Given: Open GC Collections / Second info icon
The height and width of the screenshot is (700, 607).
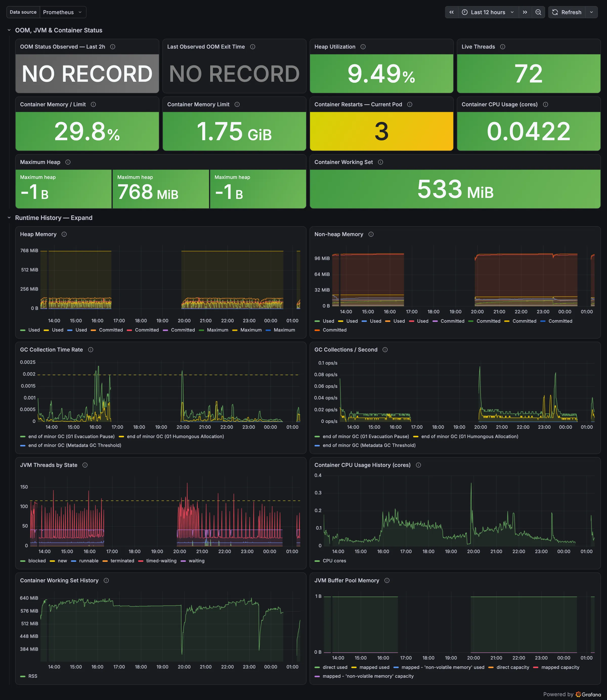Looking at the screenshot, I should pyautogui.click(x=385, y=349).
